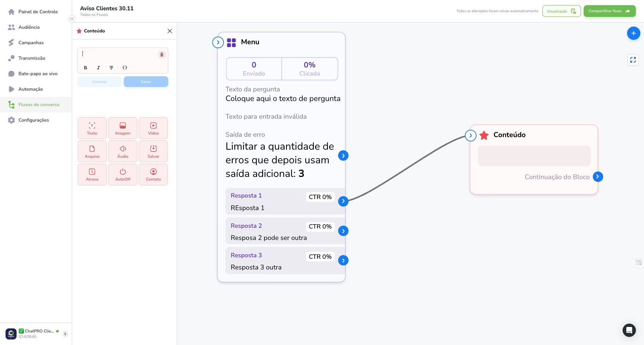Viewport: 644px width, 345px height.
Task: Select Resposta 2 answer row
Action: click(x=285, y=231)
